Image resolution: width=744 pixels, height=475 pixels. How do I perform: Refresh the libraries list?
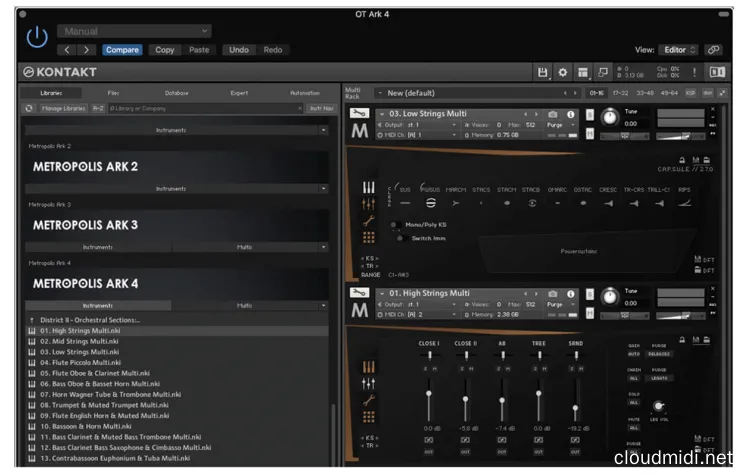[29, 107]
